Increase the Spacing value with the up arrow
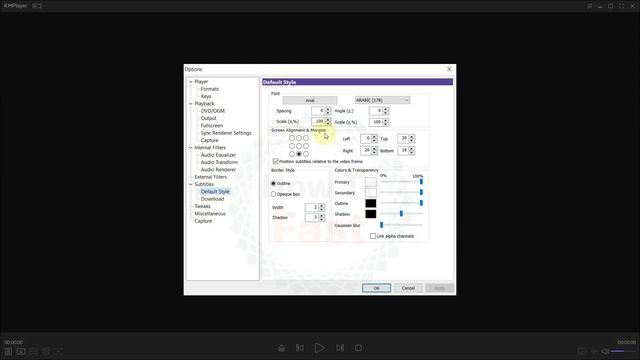Screen dimensions: 640x360 pyautogui.click(x=328, y=109)
